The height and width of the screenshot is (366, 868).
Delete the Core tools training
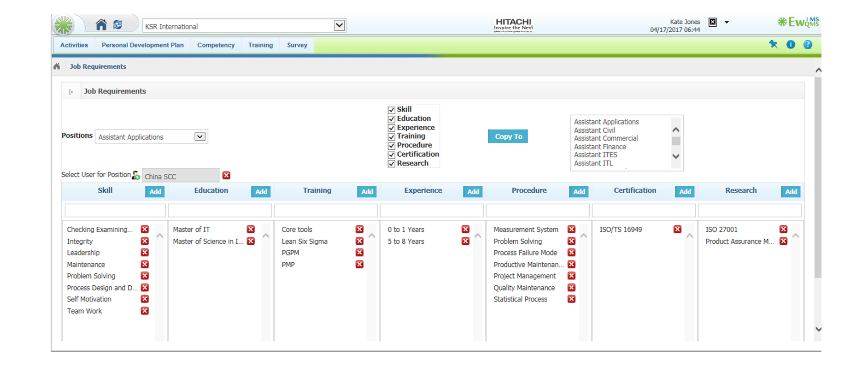coord(359,229)
